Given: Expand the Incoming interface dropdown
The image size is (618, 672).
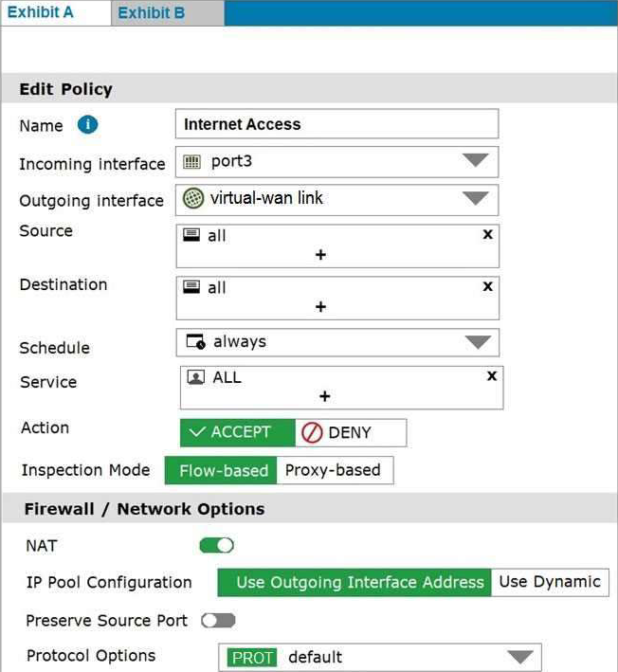Looking at the screenshot, I should point(475,160).
